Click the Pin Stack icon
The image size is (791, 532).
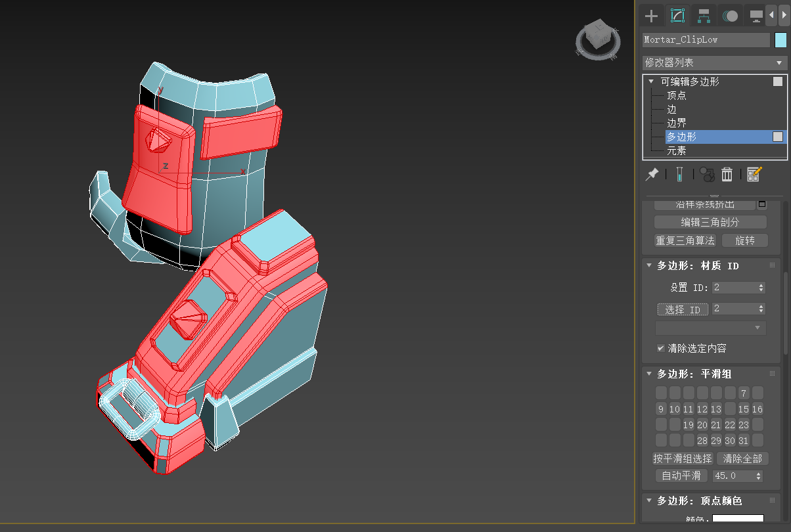652,174
